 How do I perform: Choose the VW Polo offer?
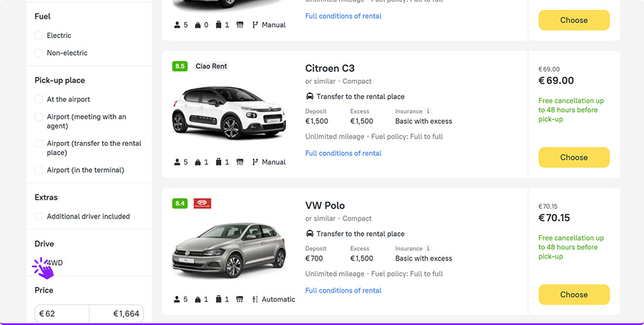pos(574,295)
